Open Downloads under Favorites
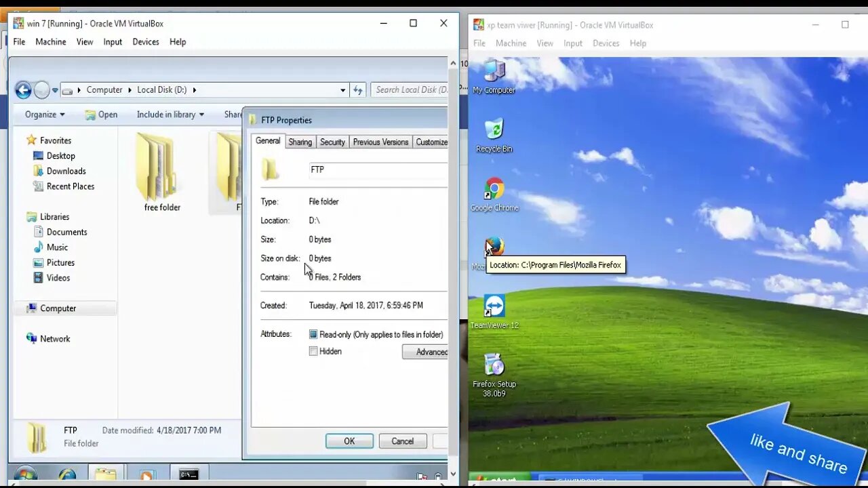 coord(66,171)
